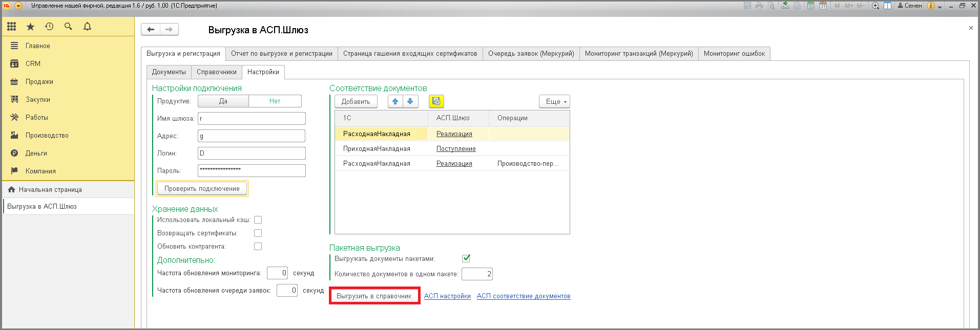
Task: Toggle the Использовать локальный кэш checkbox
Action: pyautogui.click(x=258, y=220)
